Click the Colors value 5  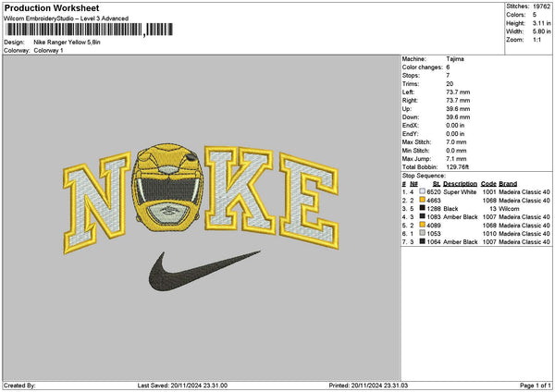pyautogui.click(x=535, y=15)
